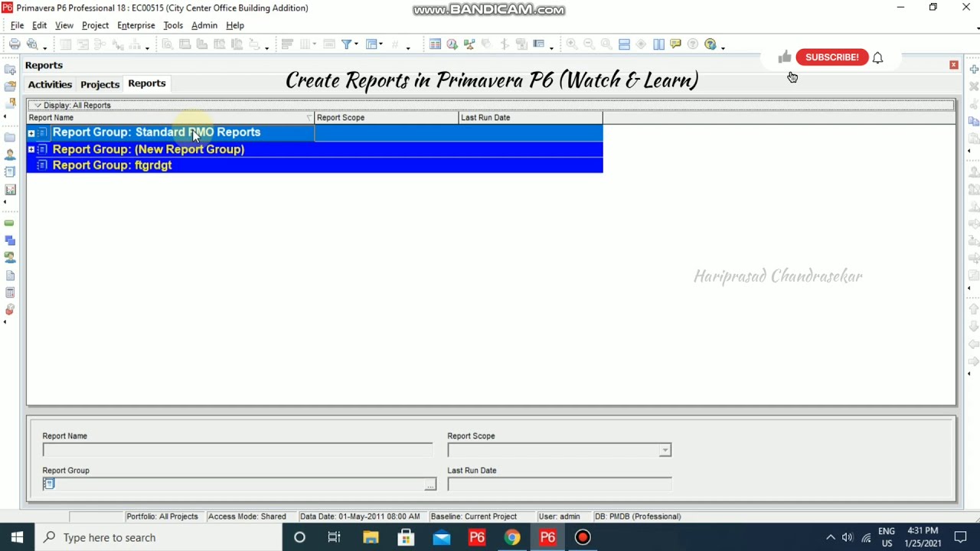Open the Enterprise menu
Screen dimensions: 980x551
136,25
